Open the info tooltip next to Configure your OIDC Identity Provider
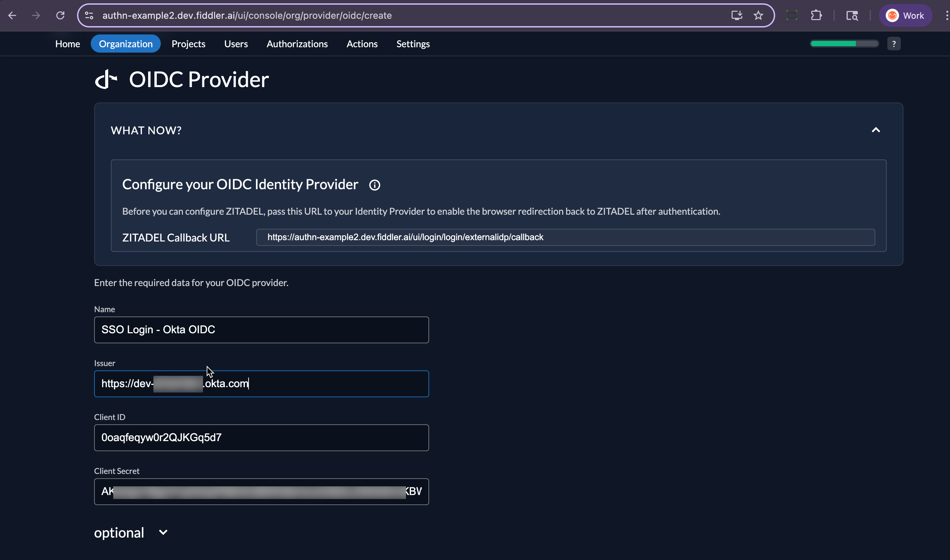The image size is (950, 560). [375, 185]
